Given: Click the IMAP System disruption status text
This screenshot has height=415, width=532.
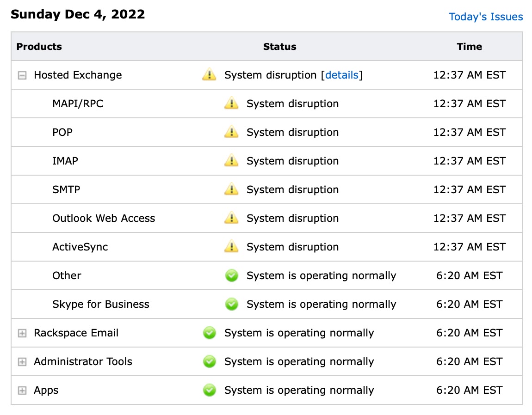Looking at the screenshot, I should pyautogui.click(x=292, y=161).
